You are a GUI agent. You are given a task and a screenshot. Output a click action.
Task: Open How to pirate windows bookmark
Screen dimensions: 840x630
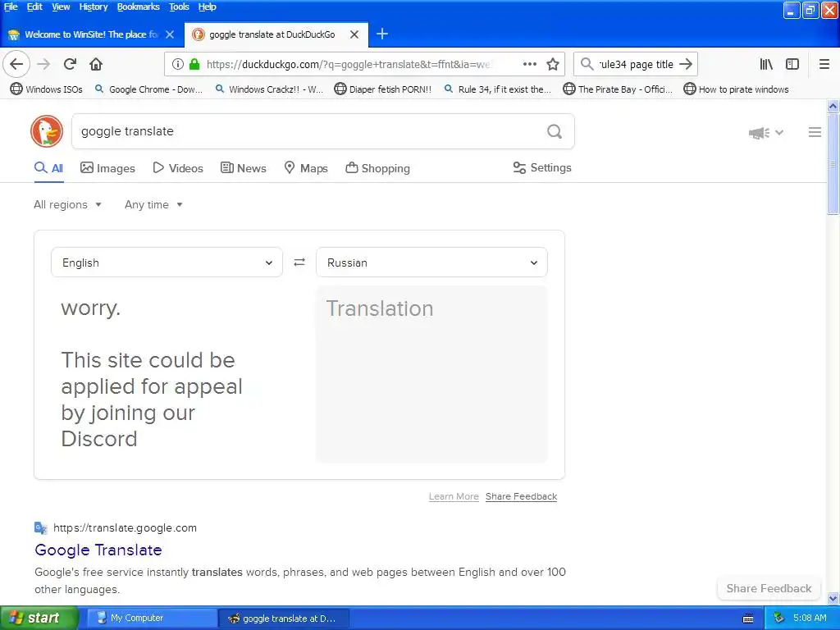736,89
